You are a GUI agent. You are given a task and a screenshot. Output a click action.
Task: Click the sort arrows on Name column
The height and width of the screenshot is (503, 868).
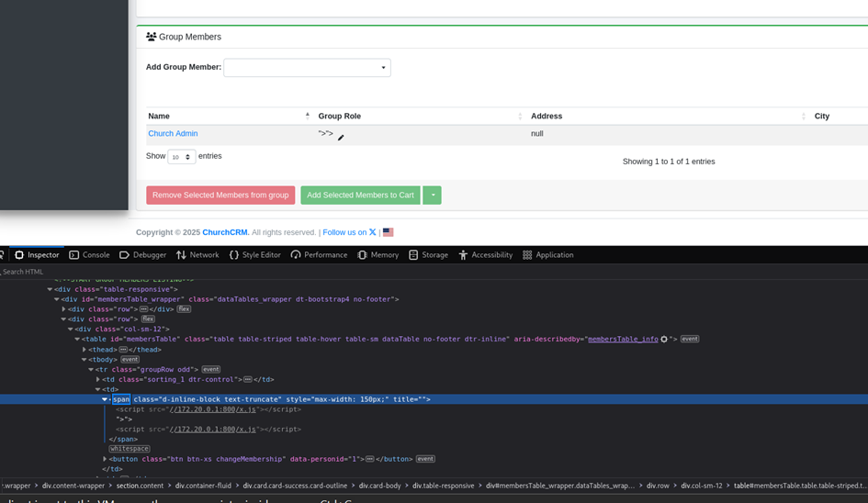tap(307, 116)
